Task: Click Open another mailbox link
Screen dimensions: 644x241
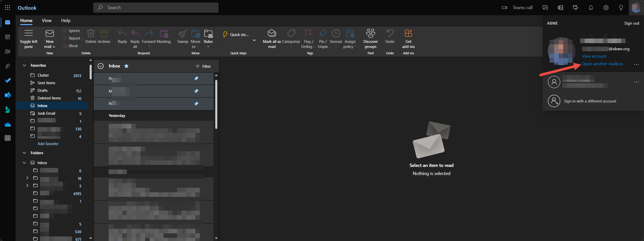Action: (x=602, y=64)
